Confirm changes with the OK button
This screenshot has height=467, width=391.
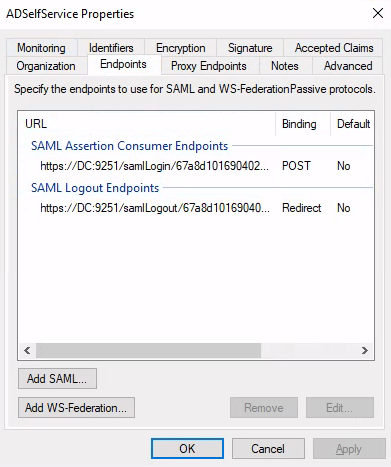pos(187,448)
